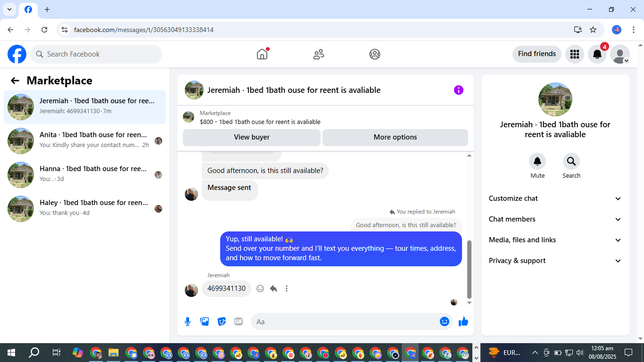Click the Facebook logo icon

(x=17, y=54)
